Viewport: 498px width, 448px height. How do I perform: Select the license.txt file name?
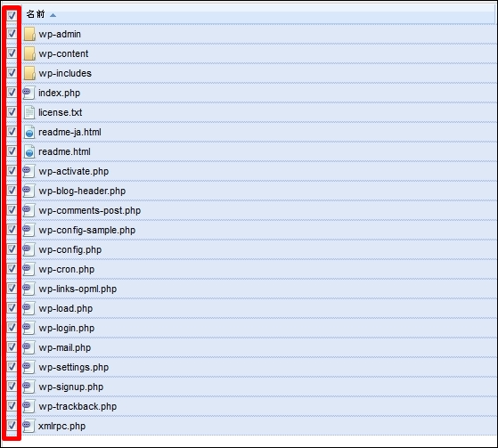(x=61, y=113)
